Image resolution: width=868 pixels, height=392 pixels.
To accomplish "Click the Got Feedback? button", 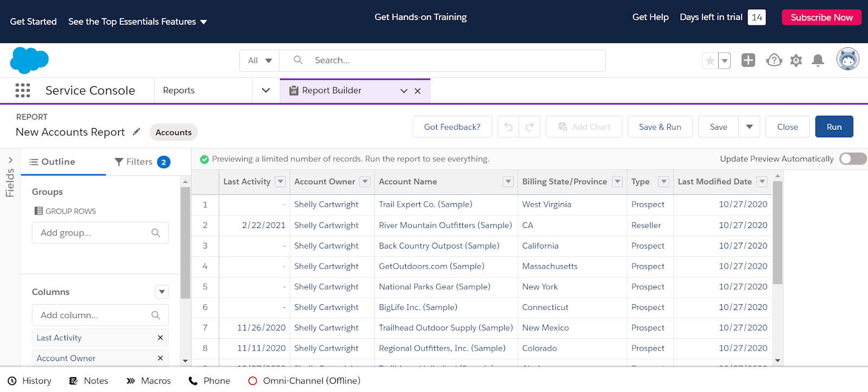I will 452,127.
